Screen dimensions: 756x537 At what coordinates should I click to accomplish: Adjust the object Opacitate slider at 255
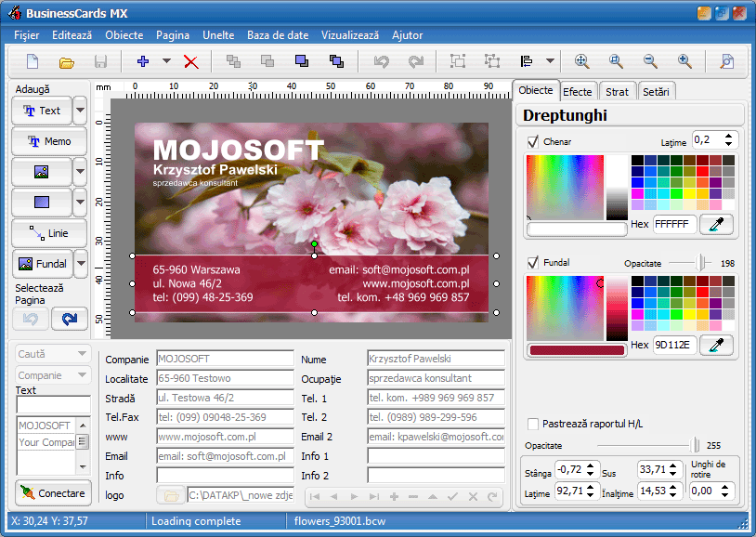click(695, 445)
